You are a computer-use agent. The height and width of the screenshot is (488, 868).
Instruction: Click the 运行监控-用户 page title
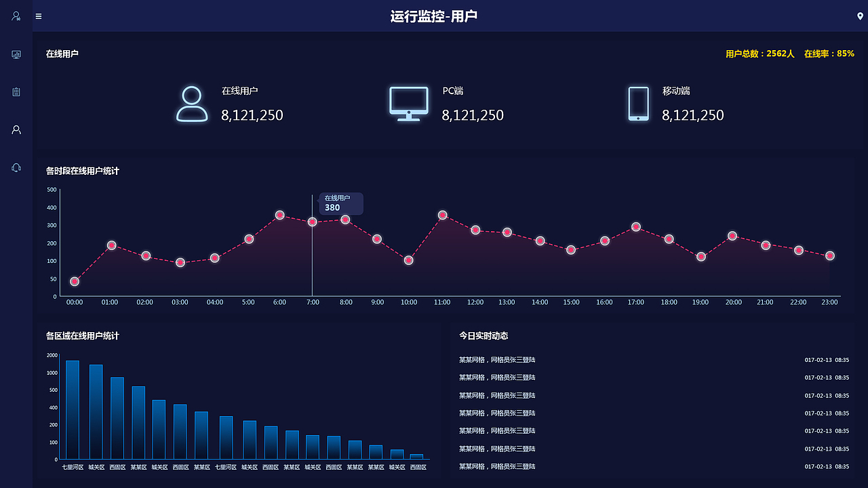tap(434, 16)
